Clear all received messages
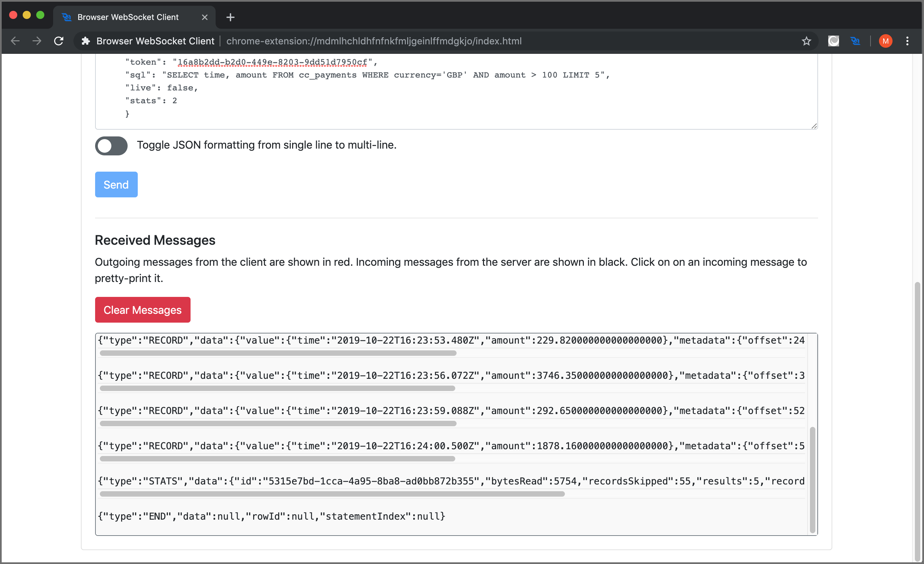Screen dimensions: 924x564 142,310
